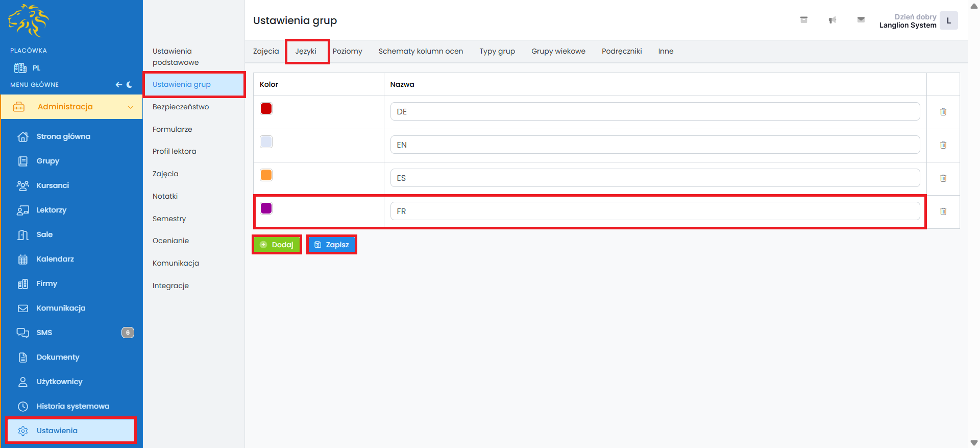Select the PL placówka selector

(28, 68)
